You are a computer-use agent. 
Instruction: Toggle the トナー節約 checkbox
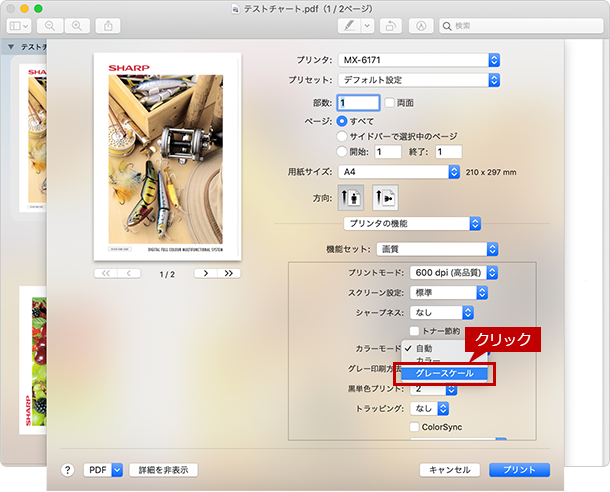click(414, 331)
